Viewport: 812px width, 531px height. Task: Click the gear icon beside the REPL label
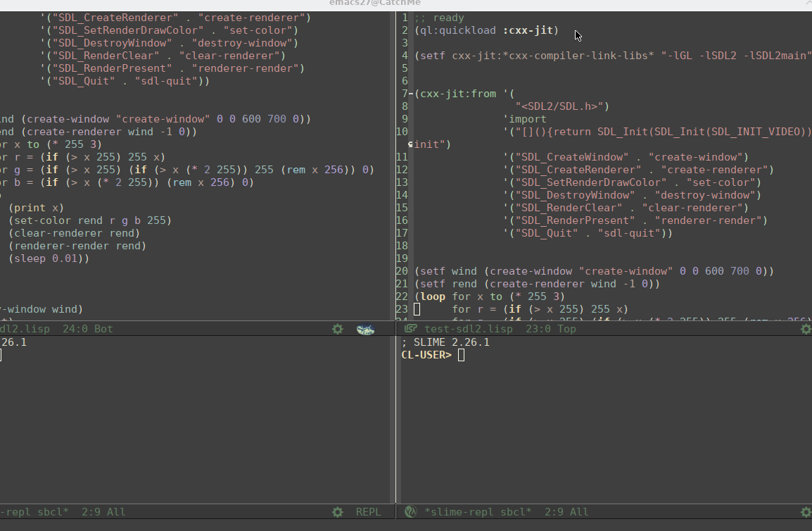point(338,512)
